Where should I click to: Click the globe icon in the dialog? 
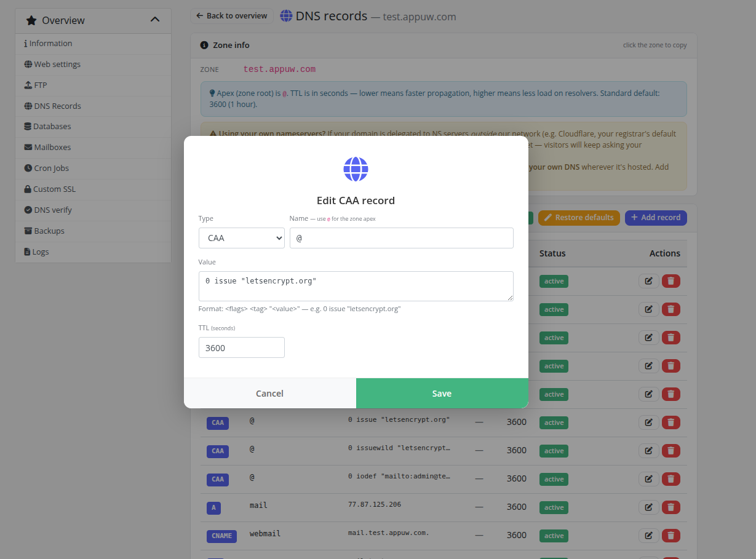point(356,169)
